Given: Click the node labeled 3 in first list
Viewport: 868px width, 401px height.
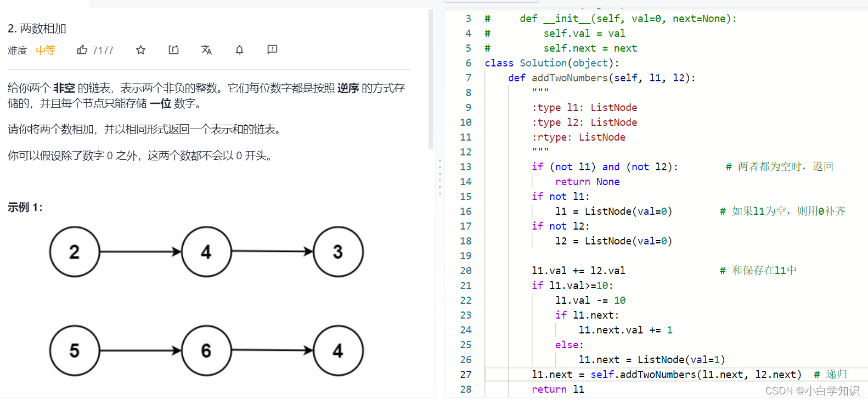Looking at the screenshot, I should (338, 252).
